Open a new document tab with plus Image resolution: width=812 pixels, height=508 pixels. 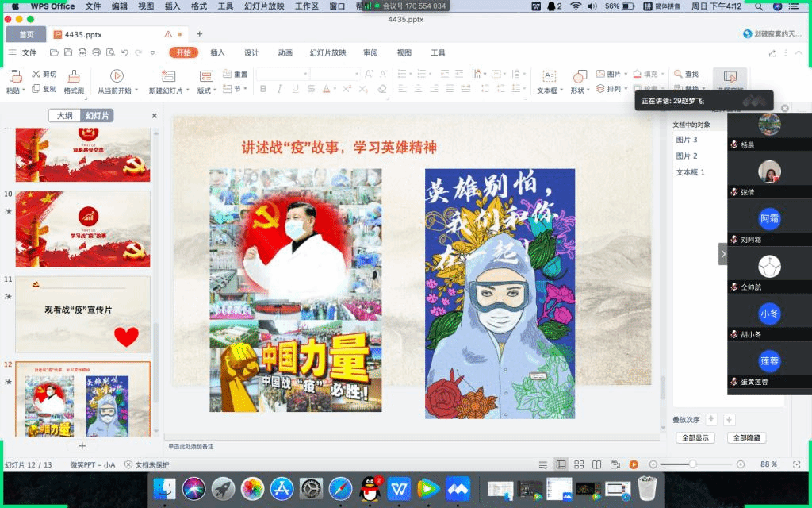[x=199, y=33]
